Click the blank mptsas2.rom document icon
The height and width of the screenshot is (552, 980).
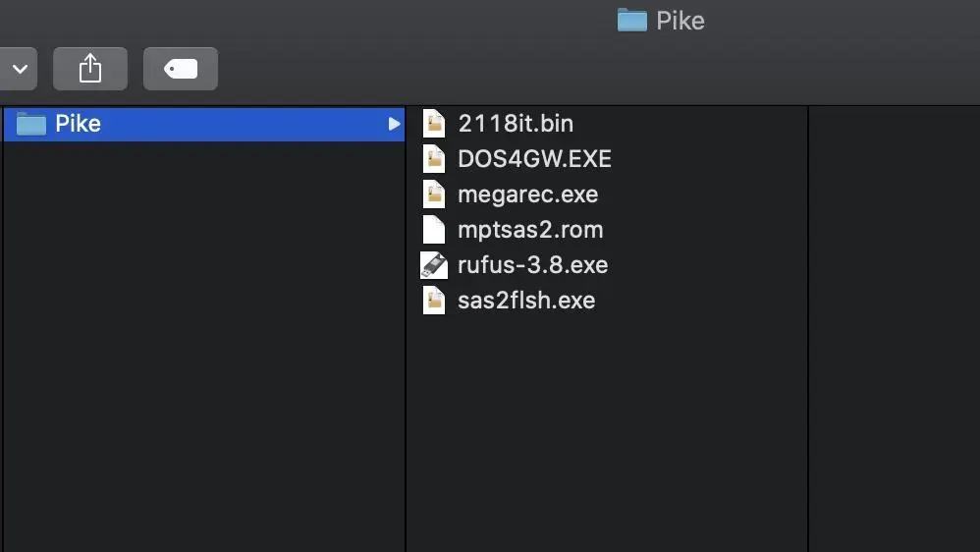click(x=434, y=230)
